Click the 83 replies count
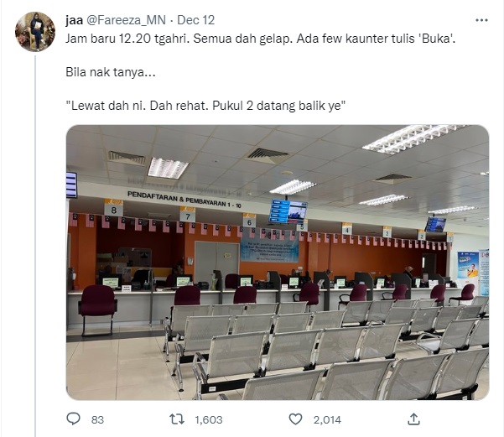 pos(97,419)
